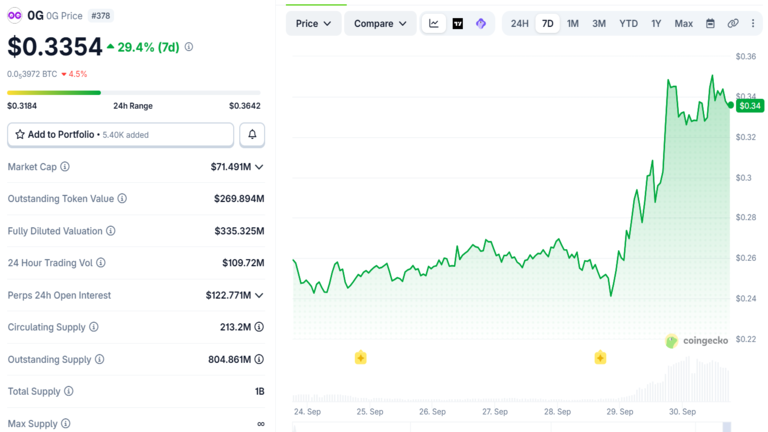
Task: Click the purple diamond chart icon
Action: [x=481, y=24]
